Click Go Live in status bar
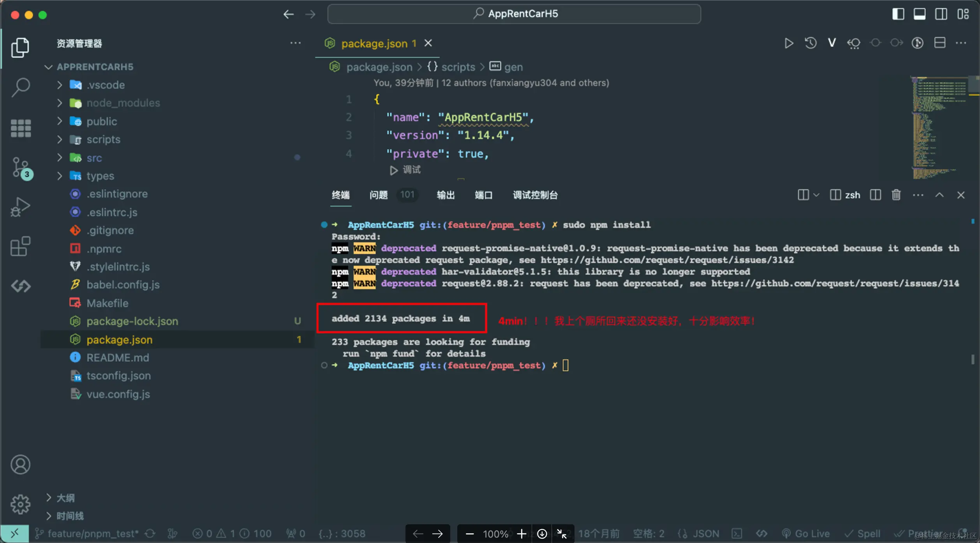This screenshot has height=543, width=980. tap(806, 534)
